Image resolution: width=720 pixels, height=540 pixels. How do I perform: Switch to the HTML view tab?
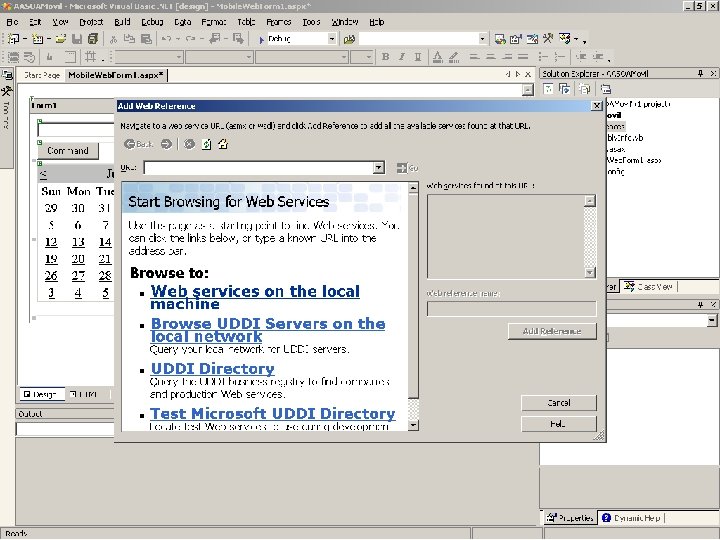(84, 394)
